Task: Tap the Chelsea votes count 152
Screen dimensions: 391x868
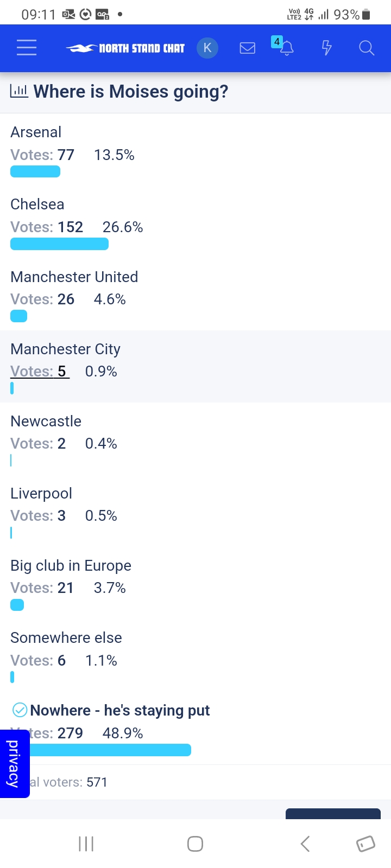Action: [x=71, y=227]
